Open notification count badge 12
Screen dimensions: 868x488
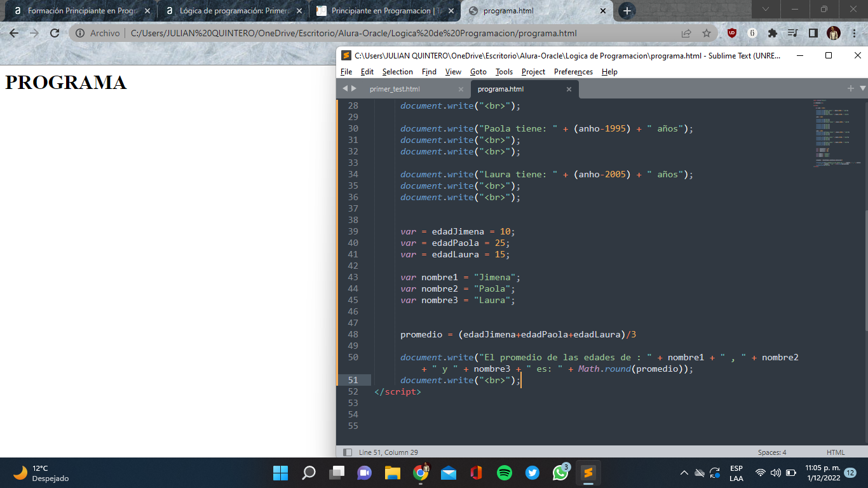850,473
